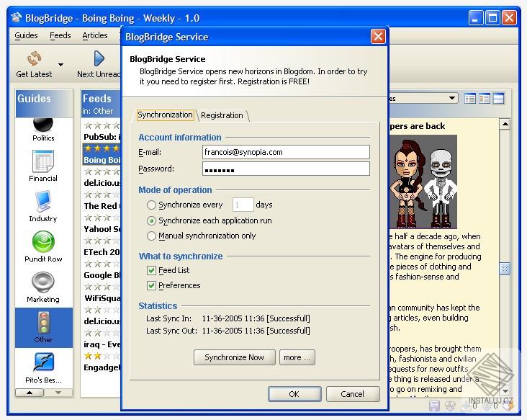527x420 pixels.
Task: Expand the Get Latest dropdown arrow
Action: pos(60,65)
